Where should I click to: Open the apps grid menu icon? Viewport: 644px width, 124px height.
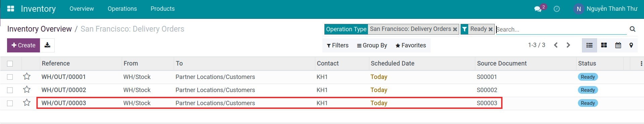10,9
